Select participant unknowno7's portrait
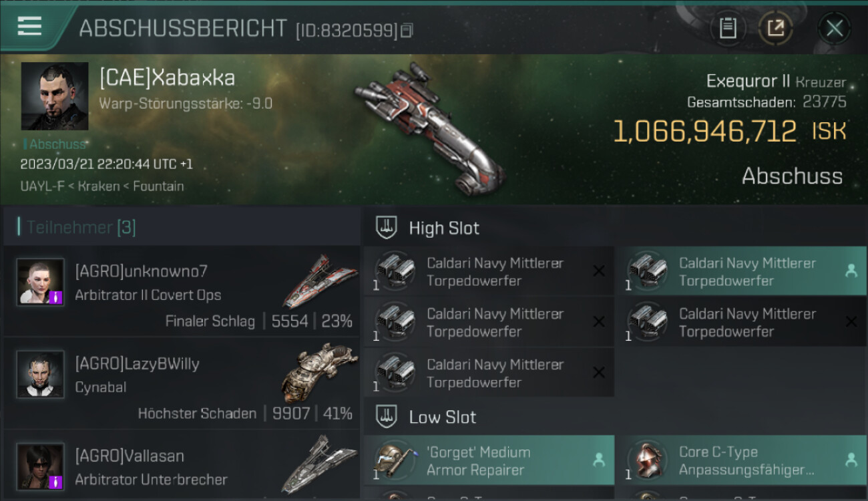The height and width of the screenshot is (501, 868). pyautogui.click(x=41, y=282)
